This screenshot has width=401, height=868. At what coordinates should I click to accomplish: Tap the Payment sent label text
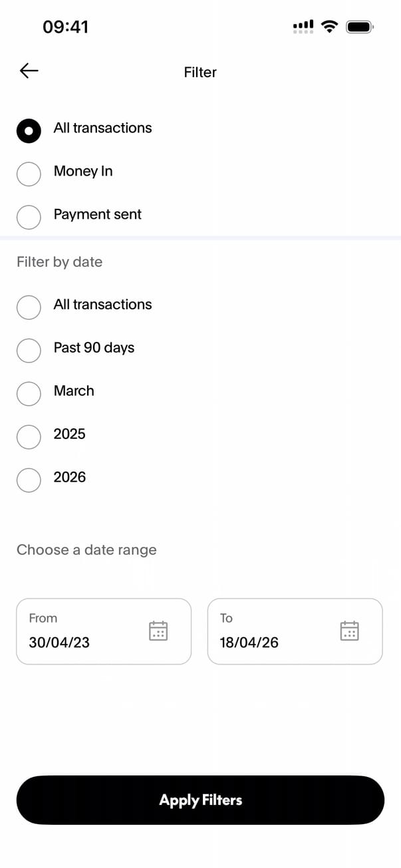(x=98, y=215)
